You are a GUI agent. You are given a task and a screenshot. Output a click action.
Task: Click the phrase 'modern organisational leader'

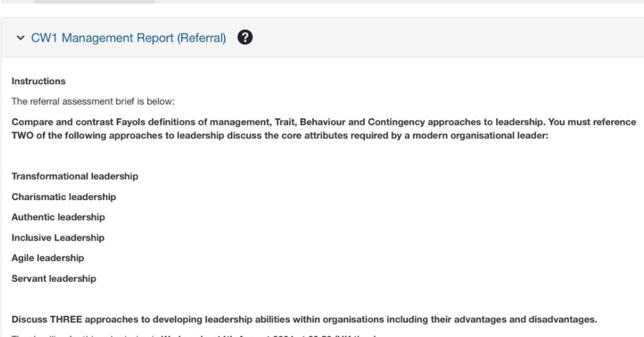tap(480, 135)
